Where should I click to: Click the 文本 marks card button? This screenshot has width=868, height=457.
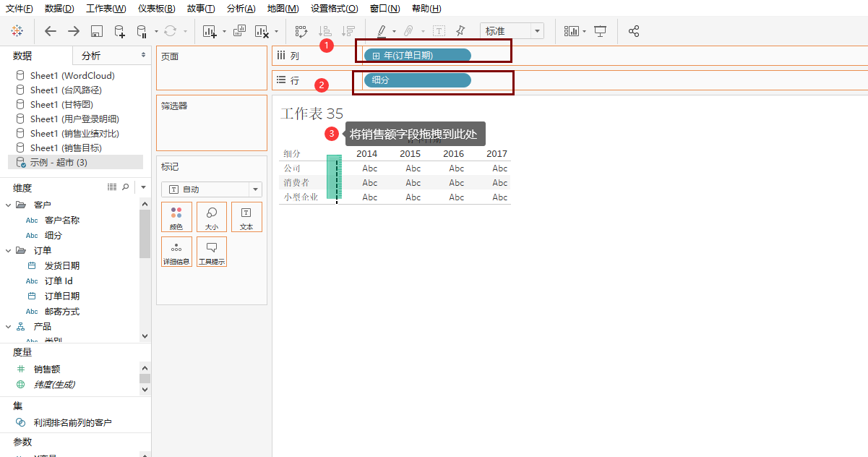pos(246,217)
